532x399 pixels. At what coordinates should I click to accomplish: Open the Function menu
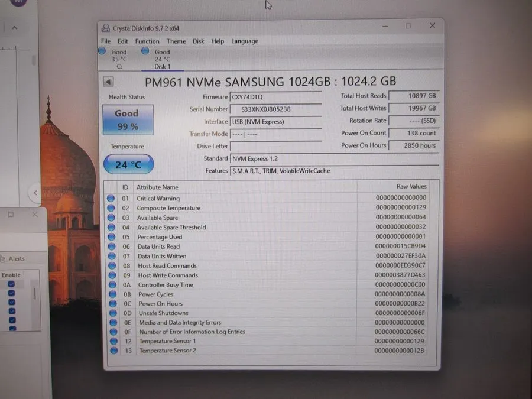[147, 41]
